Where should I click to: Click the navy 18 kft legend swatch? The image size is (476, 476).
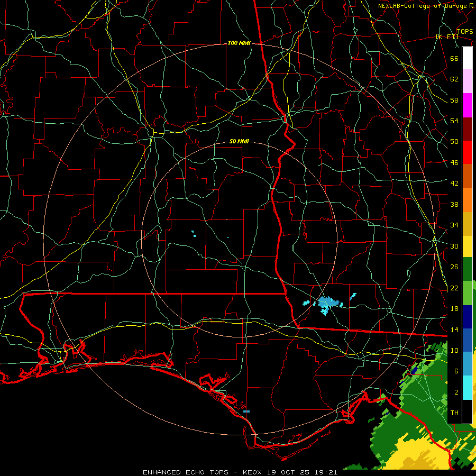pos(467,317)
